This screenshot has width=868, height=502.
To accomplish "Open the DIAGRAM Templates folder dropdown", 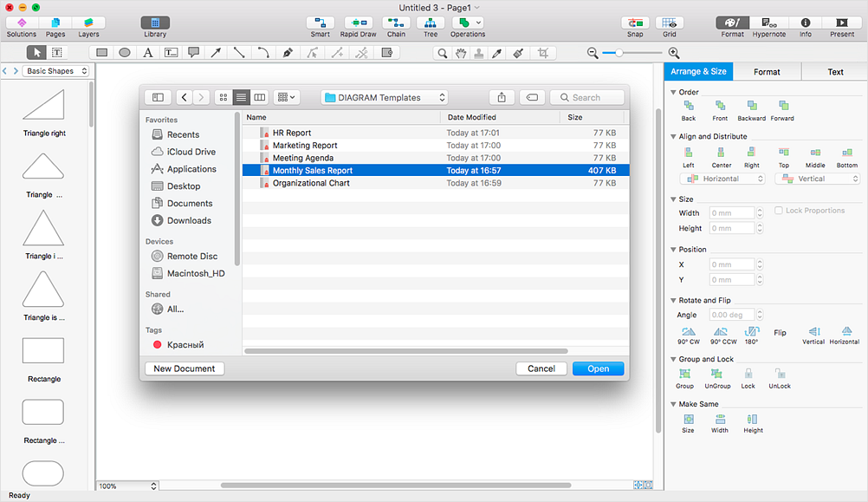I will point(384,98).
